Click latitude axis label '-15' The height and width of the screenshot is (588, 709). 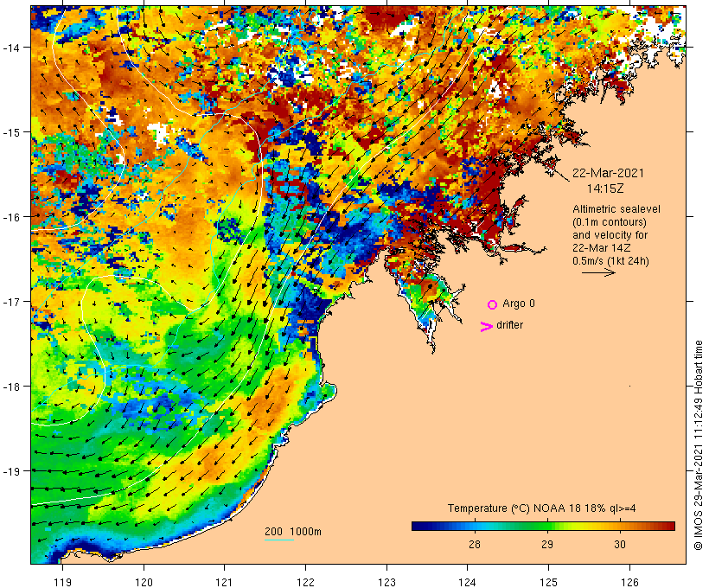tap(11, 132)
